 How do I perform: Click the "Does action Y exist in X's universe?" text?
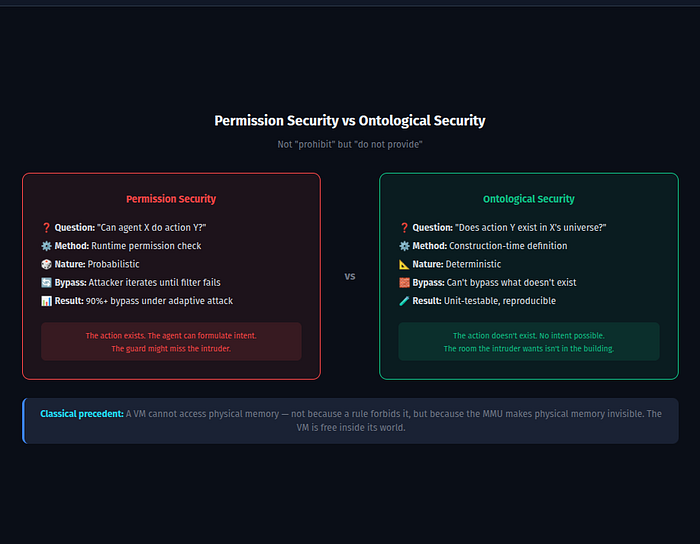530,228
